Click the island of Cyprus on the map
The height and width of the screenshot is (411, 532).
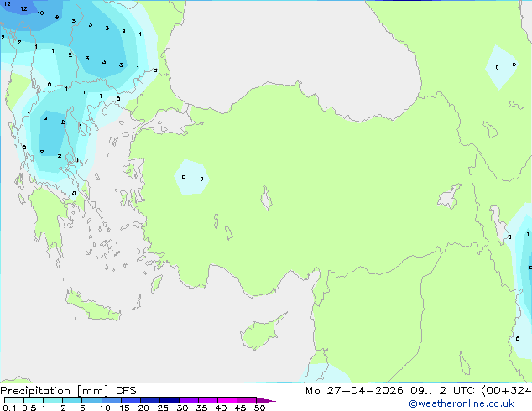[x=261, y=333]
